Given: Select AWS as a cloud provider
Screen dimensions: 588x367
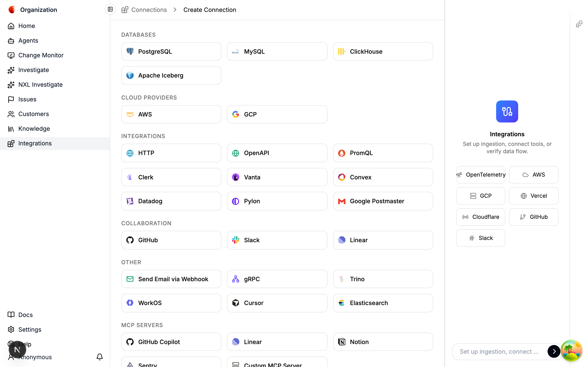Looking at the screenshot, I should tap(171, 114).
